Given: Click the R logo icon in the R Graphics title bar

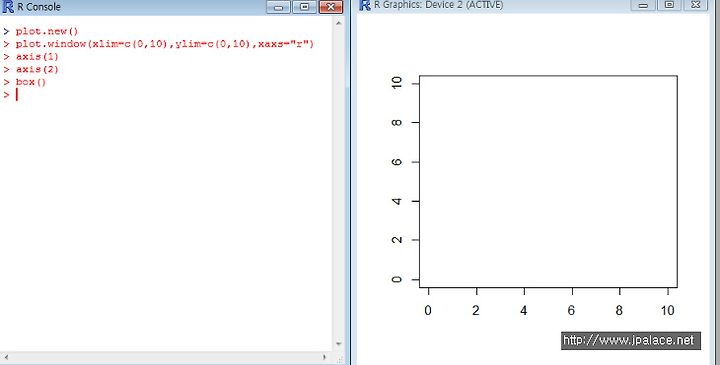Looking at the screenshot, I should point(365,5).
